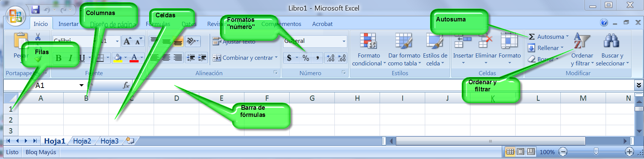This screenshot has width=644, height=159.
Task: Toggle Italic formatting
Action: click(70, 58)
